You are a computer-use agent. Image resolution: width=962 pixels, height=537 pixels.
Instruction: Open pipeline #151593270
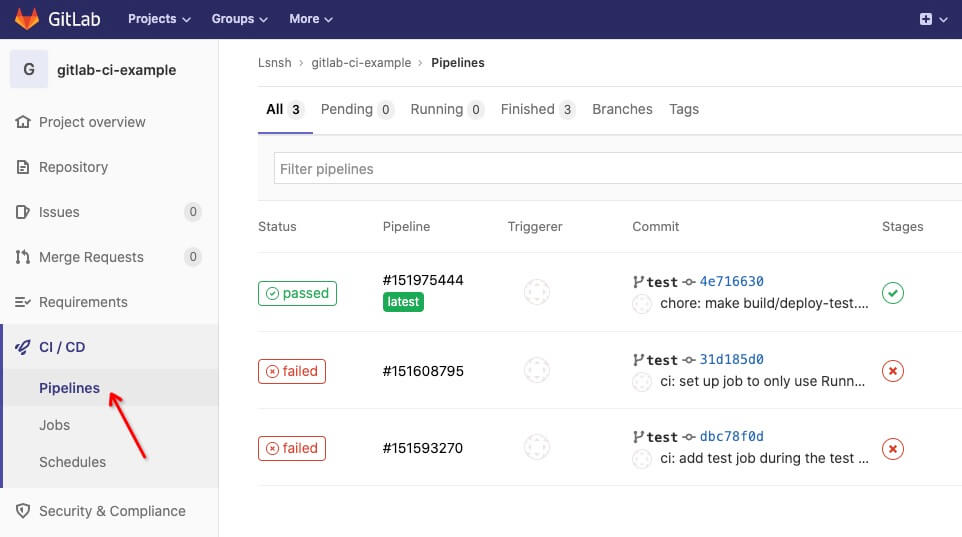[x=423, y=448]
